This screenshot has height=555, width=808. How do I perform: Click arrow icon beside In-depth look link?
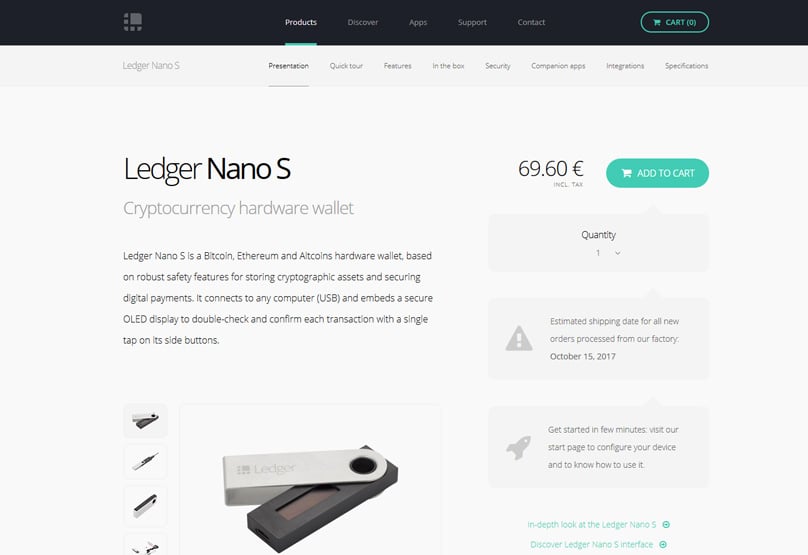pyautogui.click(x=666, y=525)
